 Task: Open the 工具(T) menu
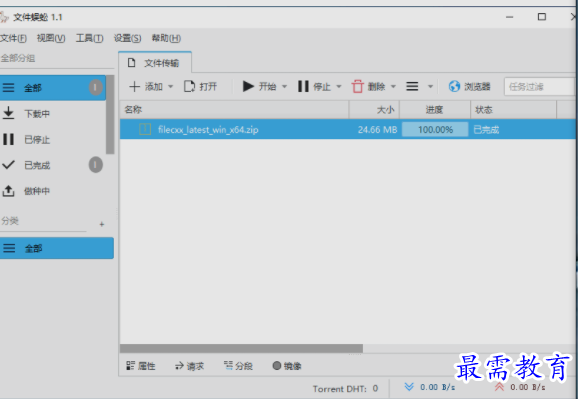tap(89, 38)
